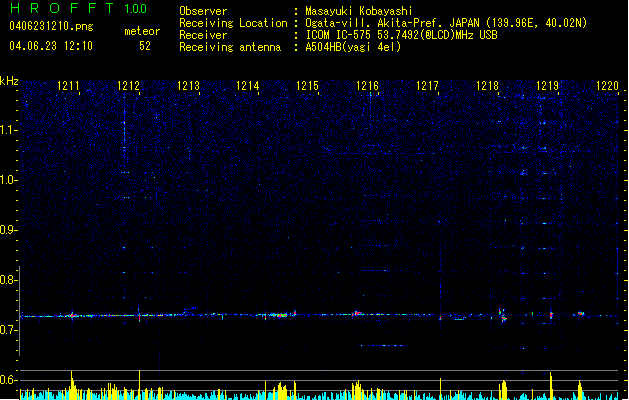Click the date stamp 04.06.23 12:10
Image resolution: width=629 pixels, height=400 pixels.
pyautogui.click(x=51, y=46)
